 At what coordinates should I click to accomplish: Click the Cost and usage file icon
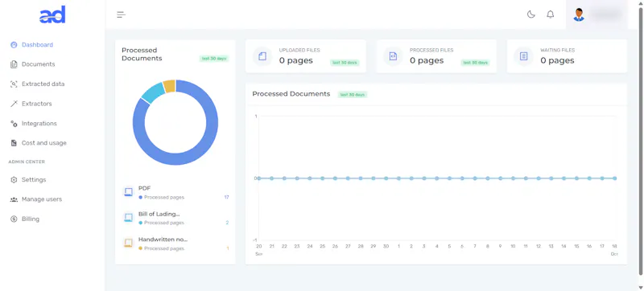point(14,143)
